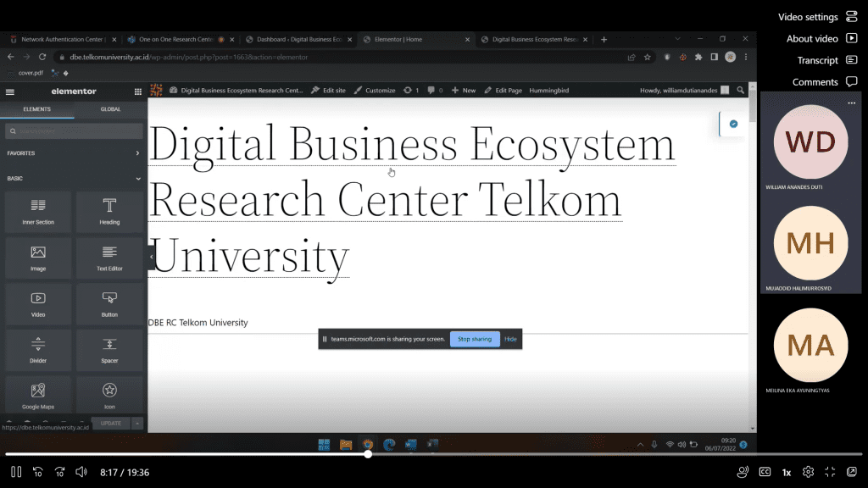This screenshot has height=488, width=868.
Task: Click New in WordPress admin bar
Action: (x=464, y=90)
